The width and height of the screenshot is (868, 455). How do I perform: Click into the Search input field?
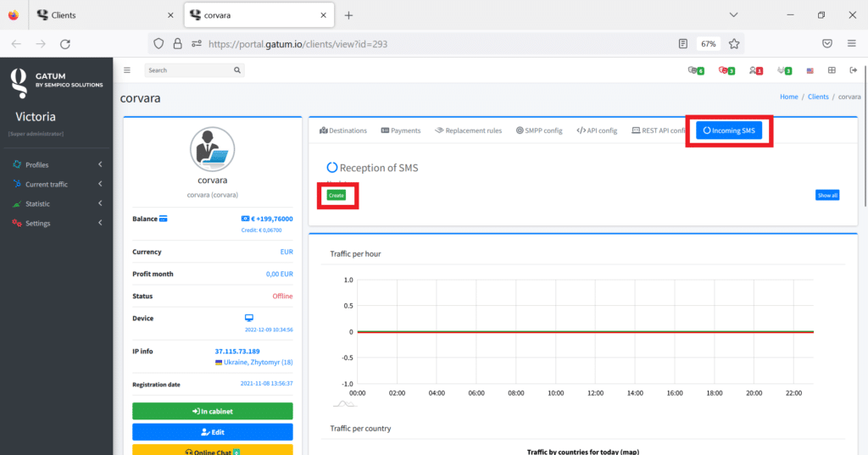point(188,70)
